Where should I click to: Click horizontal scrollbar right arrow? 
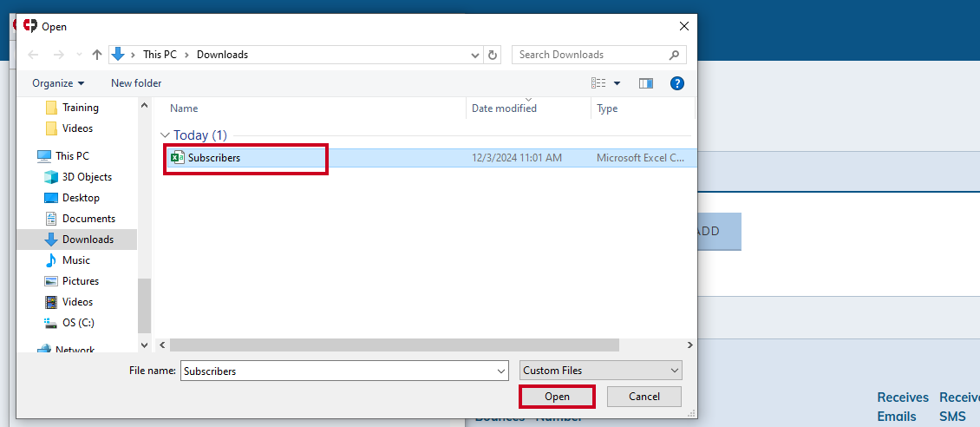click(x=690, y=345)
